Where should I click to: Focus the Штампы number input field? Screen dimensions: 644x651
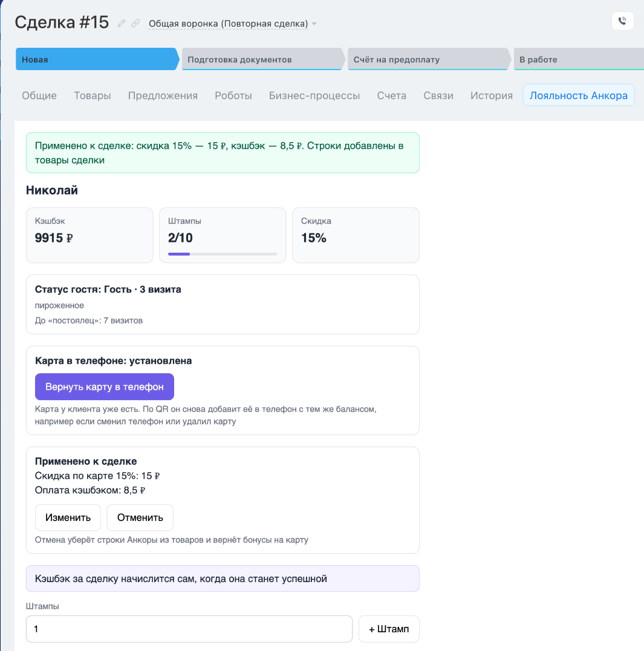[x=189, y=629]
